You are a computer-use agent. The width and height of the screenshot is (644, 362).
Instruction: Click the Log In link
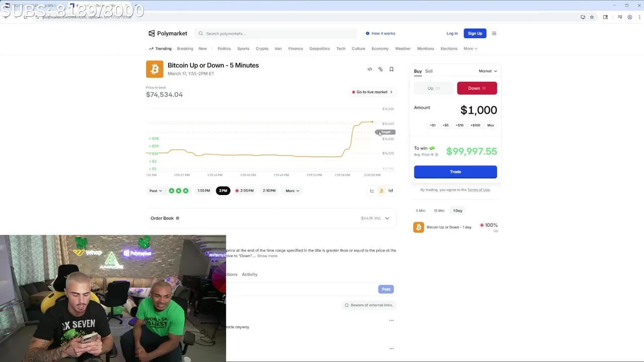click(452, 33)
